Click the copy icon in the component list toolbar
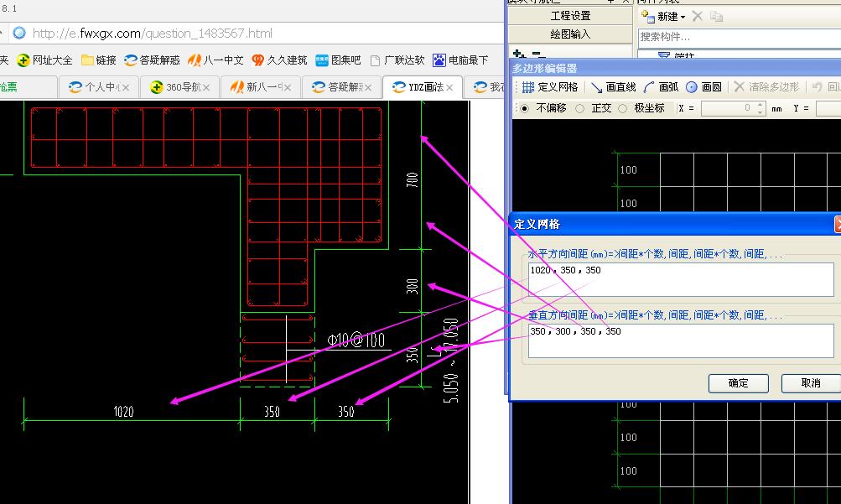 click(x=716, y=17)
